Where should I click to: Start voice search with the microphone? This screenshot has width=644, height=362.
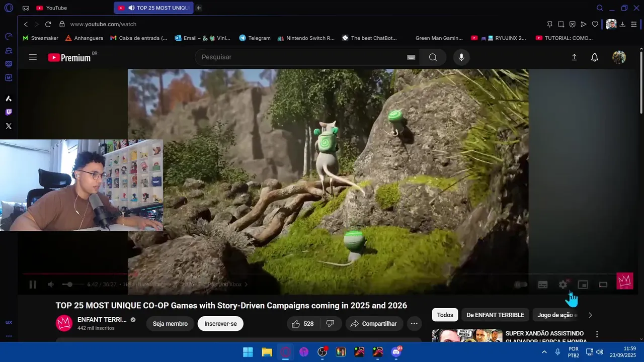coord(461,57)
